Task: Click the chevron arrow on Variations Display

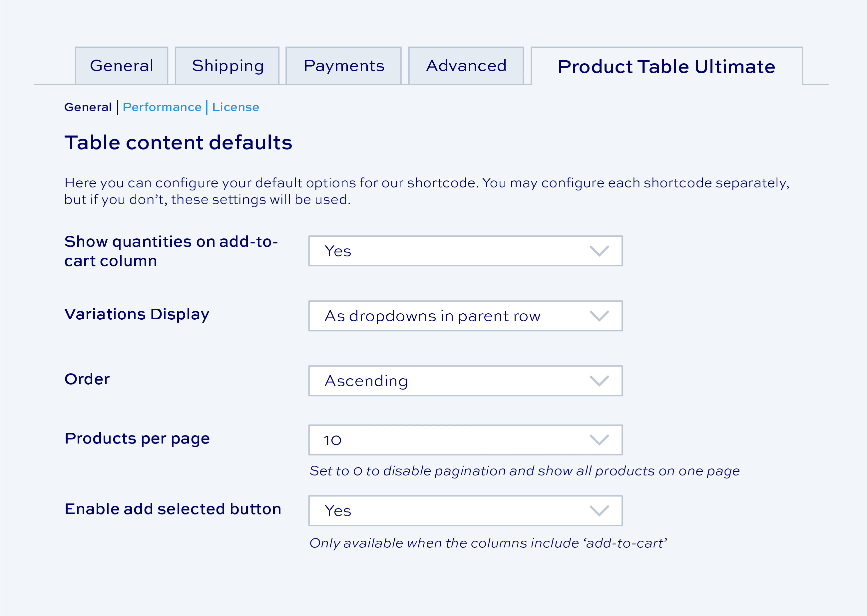Action: click(x=599, y=316)
